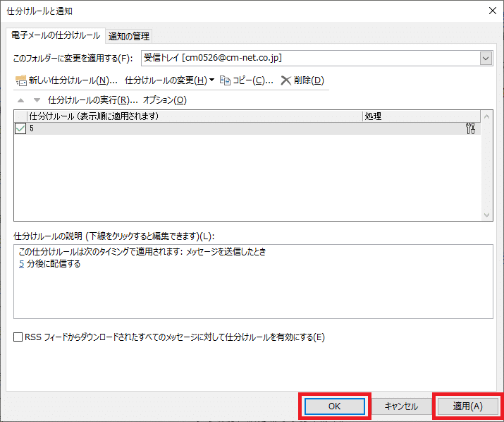Open オプション(O) settings

click(164, 100)
